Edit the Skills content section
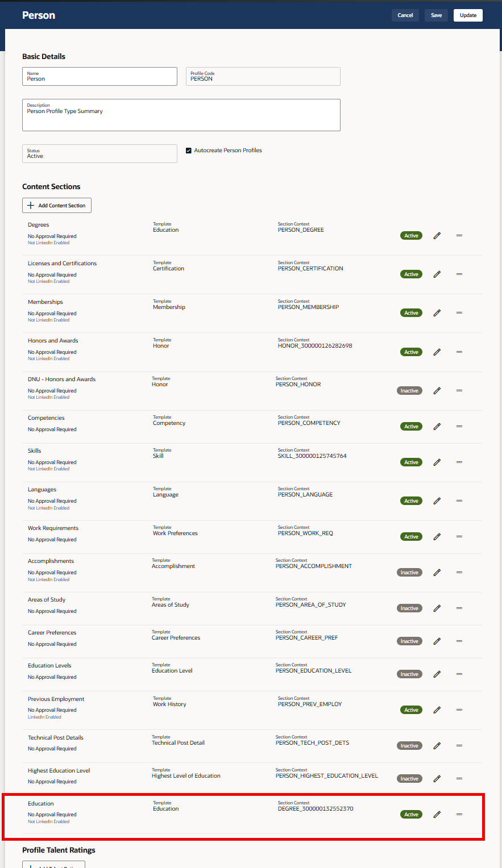This screenshot has height=868, width=502. [437, 462]
